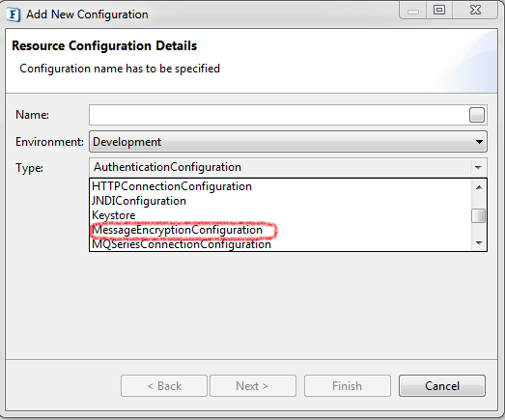Image resolution: width=505 pixels, height=420 pixels.
Task: Select MessageEncryptionConfiguration type
Action: pyautogui.click(x=177, y=230)
